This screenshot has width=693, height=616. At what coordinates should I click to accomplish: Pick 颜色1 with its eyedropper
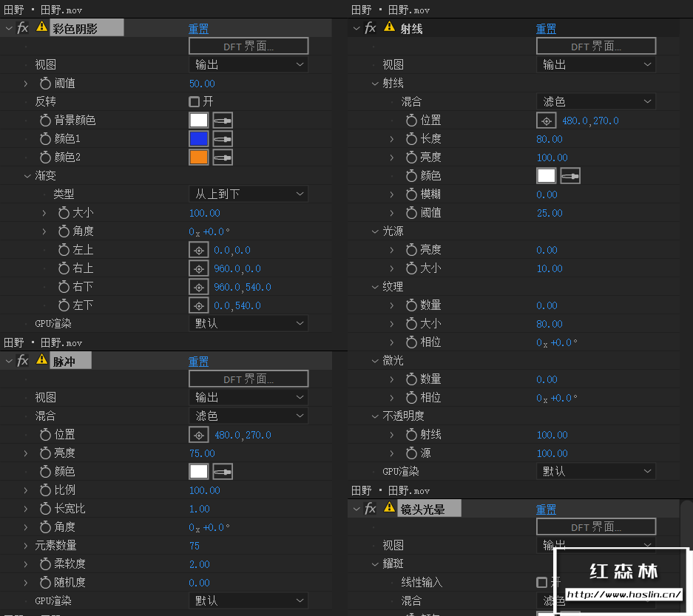pos(223,139)
